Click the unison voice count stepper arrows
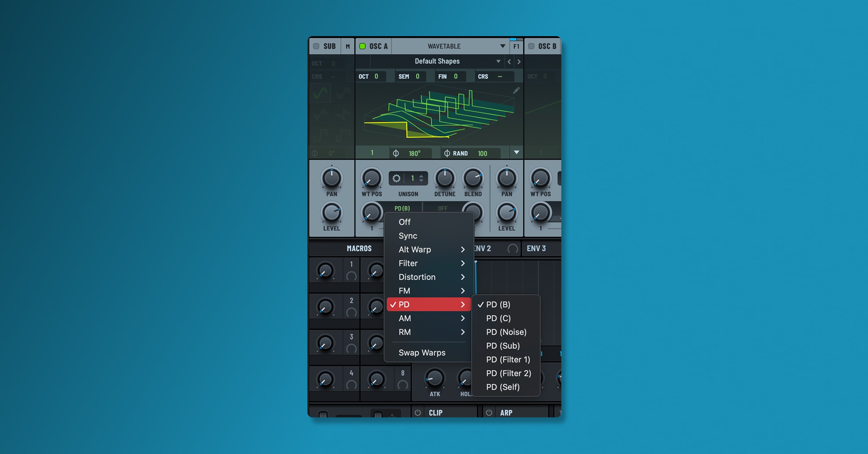Screen dimensions: 868x454 (421, 178)
